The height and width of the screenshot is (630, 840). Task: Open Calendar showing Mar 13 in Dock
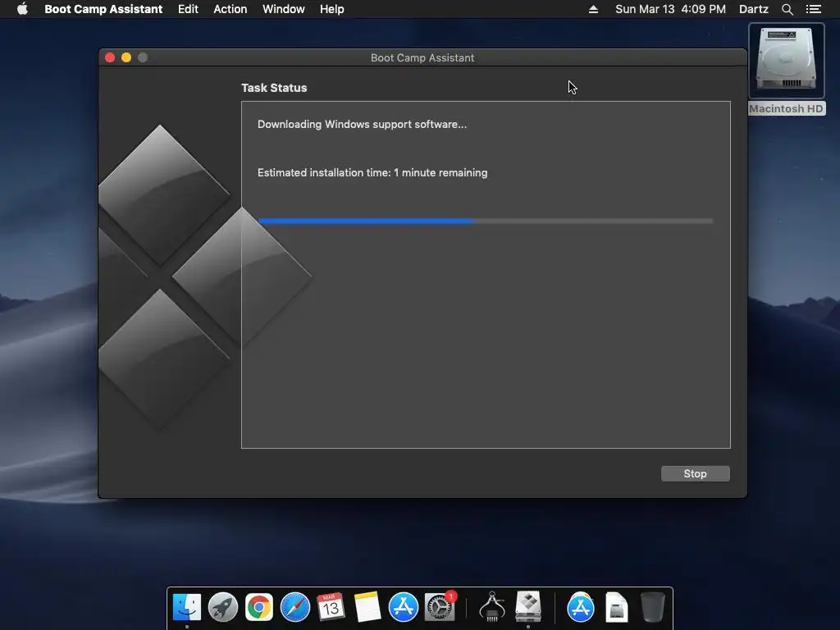(331, 607)
